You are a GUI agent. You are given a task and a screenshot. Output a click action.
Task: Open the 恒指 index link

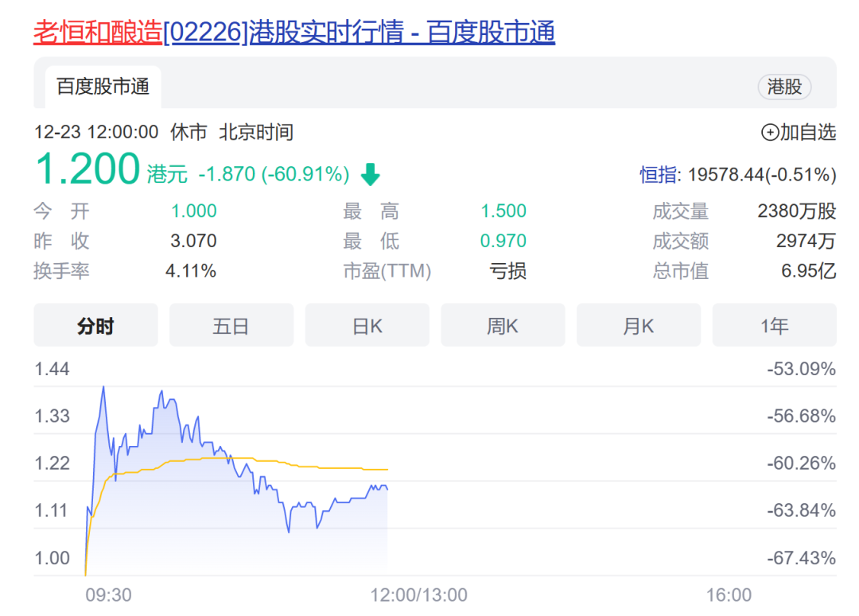659,175
